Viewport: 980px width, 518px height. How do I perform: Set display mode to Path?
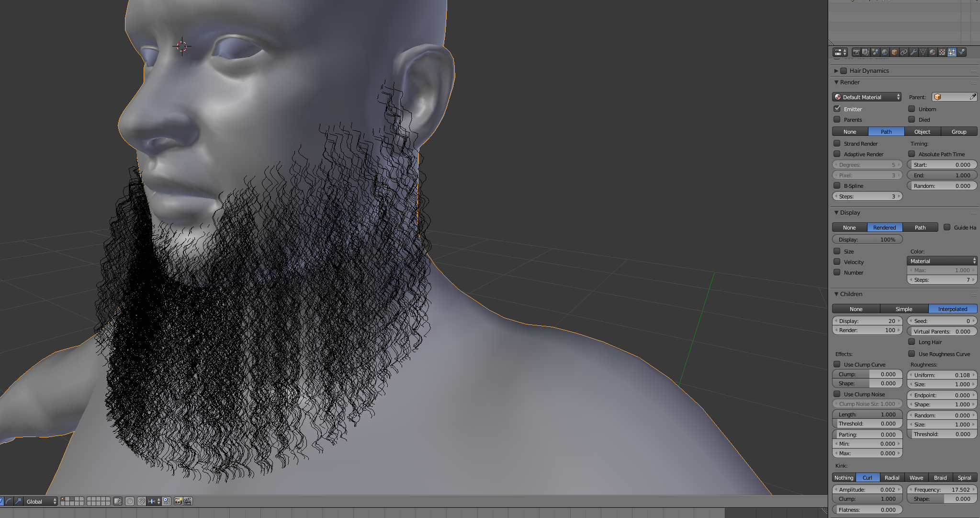point(920,228)
